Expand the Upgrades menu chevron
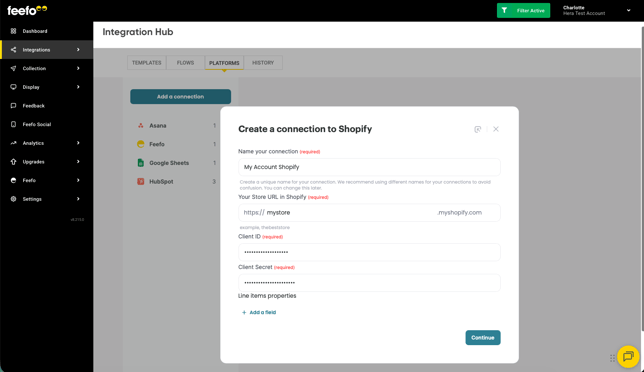 [x=78, y=162]
